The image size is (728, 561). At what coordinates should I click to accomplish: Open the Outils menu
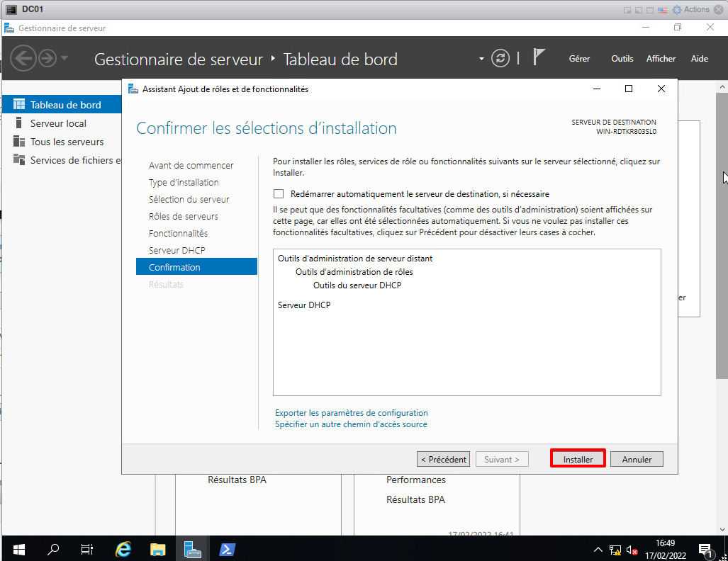tap(622, 59)
